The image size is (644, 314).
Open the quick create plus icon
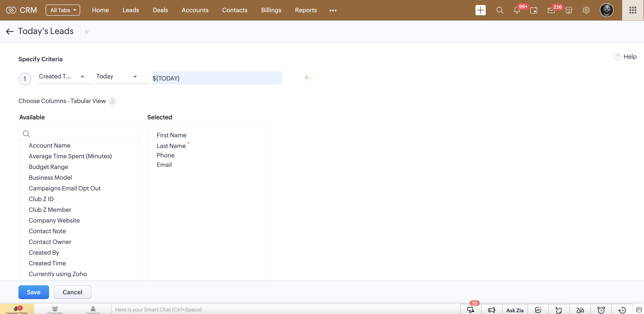click(480, 10)
